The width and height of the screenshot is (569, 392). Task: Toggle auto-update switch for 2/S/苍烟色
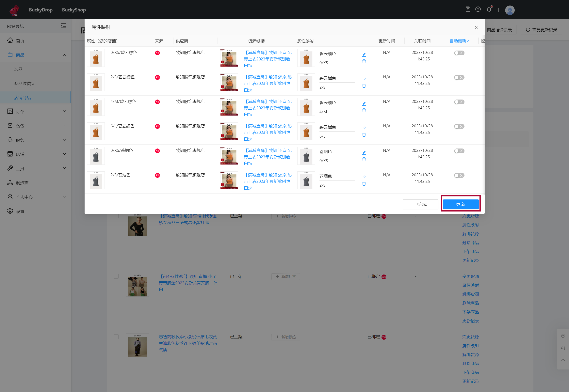(459, 175)
